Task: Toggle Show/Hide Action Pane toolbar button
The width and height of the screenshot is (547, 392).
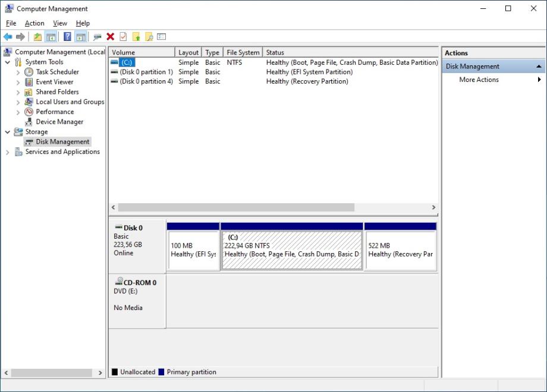Action: 80,37
